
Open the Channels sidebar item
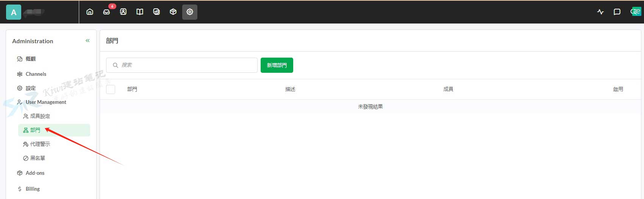[x=32, y=74]
